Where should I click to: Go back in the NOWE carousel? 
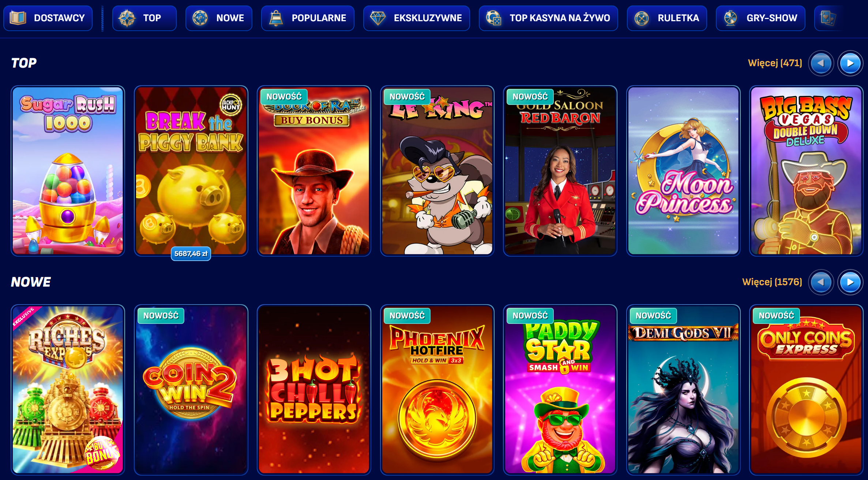tap(821, 282)
